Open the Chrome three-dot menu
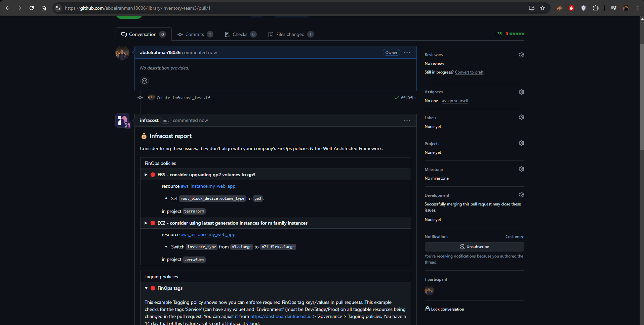This screenshot has height=325, width=644. point(638,8)
